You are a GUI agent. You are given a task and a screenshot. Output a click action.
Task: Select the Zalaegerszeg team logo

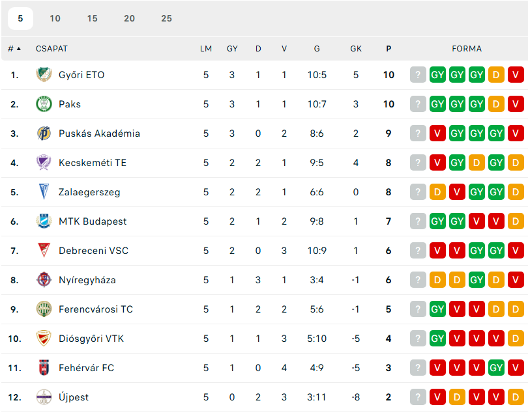tap(44, 191)
